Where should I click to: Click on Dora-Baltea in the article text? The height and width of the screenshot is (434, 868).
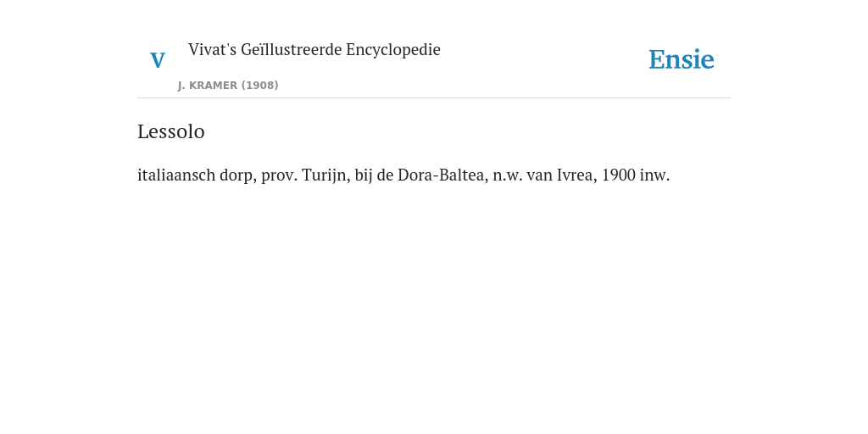pyautogui.click(x=442, y=175)
